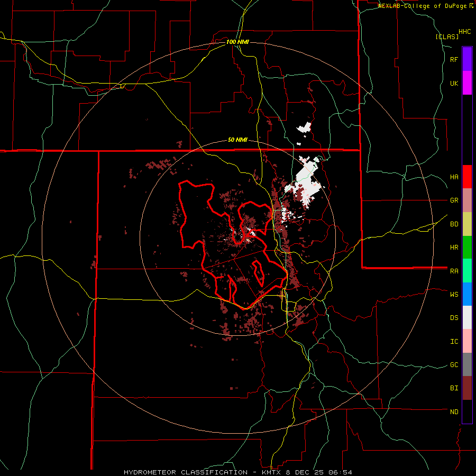Click the 50 NMI range ring label

pyautogui.click(x=237, y=140)
